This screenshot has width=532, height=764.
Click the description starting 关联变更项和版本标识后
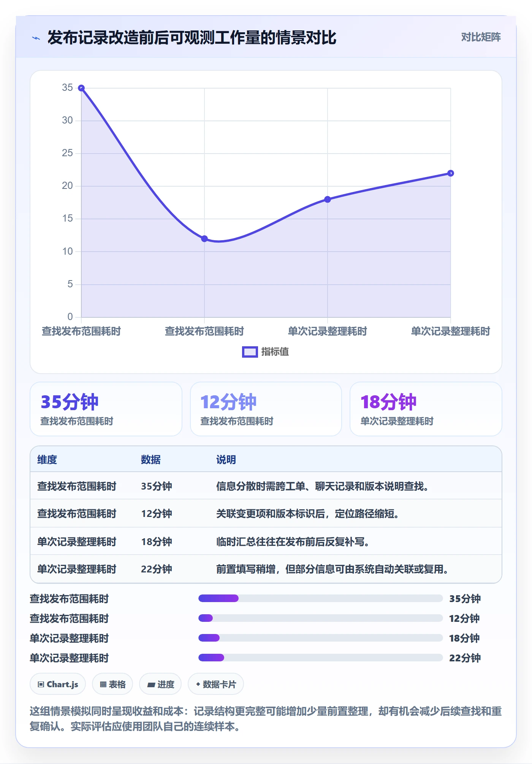tap(308, 514)
